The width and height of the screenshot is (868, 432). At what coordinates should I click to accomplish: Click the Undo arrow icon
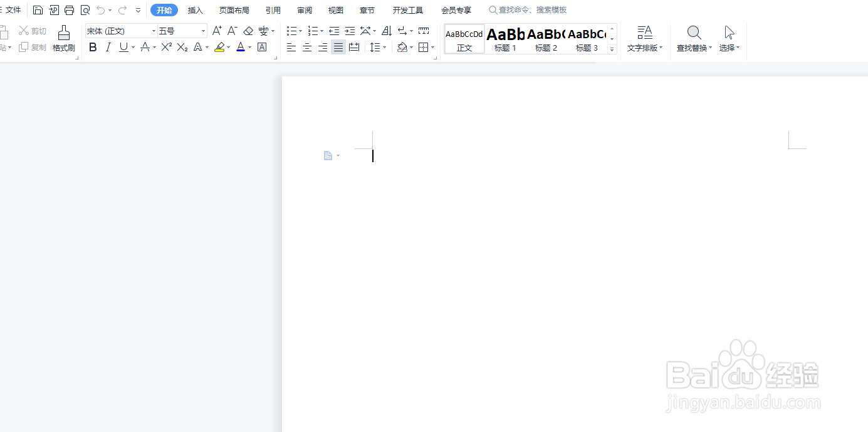pos(101,10)
